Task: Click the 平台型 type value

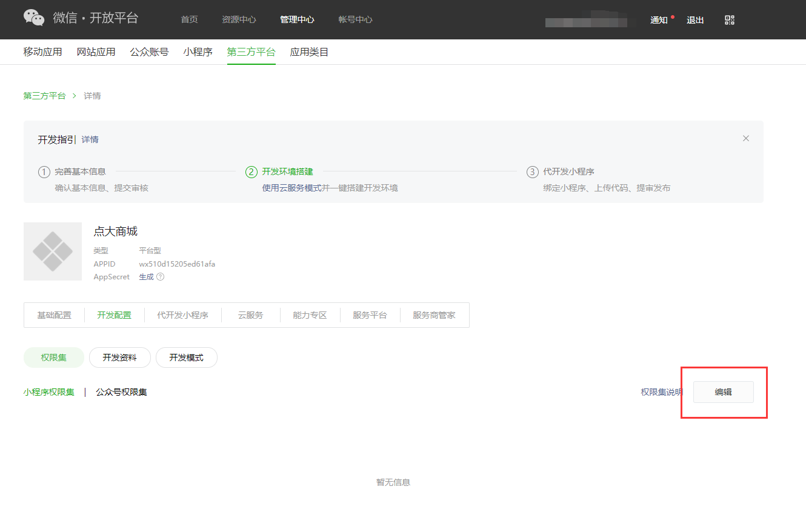Action: click(150, 250)
